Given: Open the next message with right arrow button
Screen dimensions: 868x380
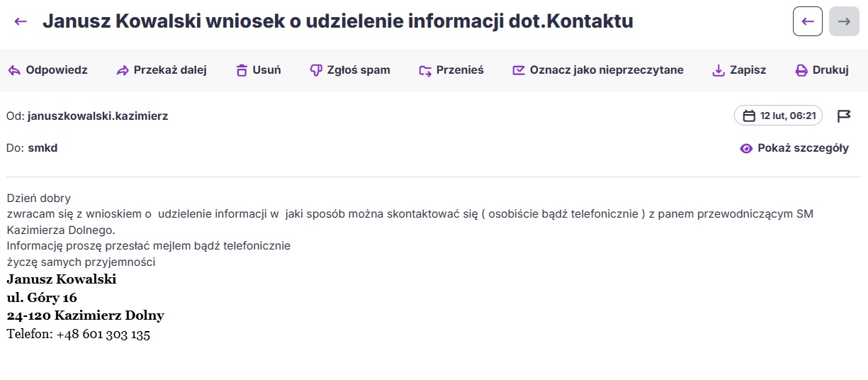Looking at the screenshot, I should coord(844,21).
